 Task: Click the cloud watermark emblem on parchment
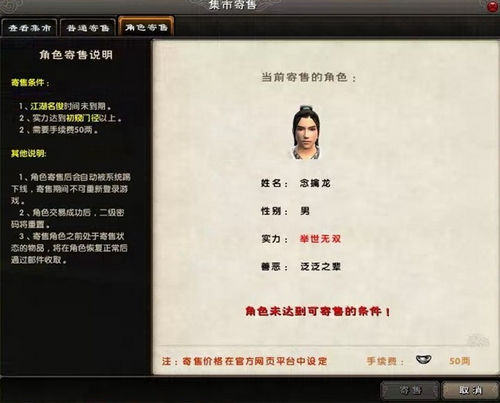coord(478,341)
